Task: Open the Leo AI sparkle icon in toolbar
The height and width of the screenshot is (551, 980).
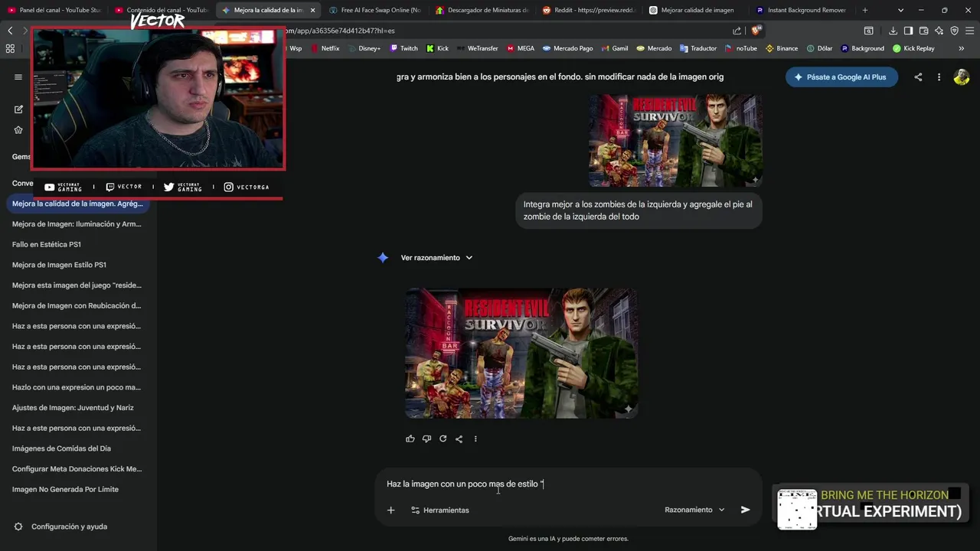Action: [939, 31]
